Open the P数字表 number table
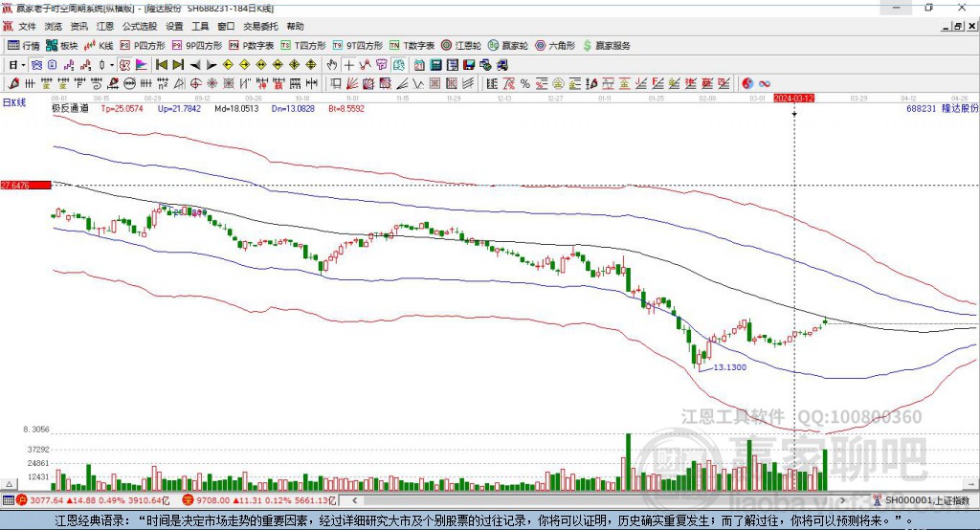 [x=252, y=45]
